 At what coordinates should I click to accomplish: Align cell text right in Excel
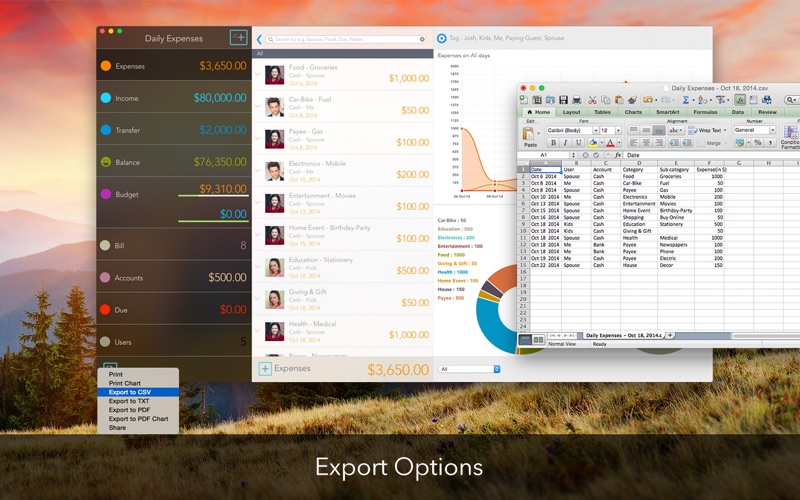pyautogui.click(x=659, y=143)
